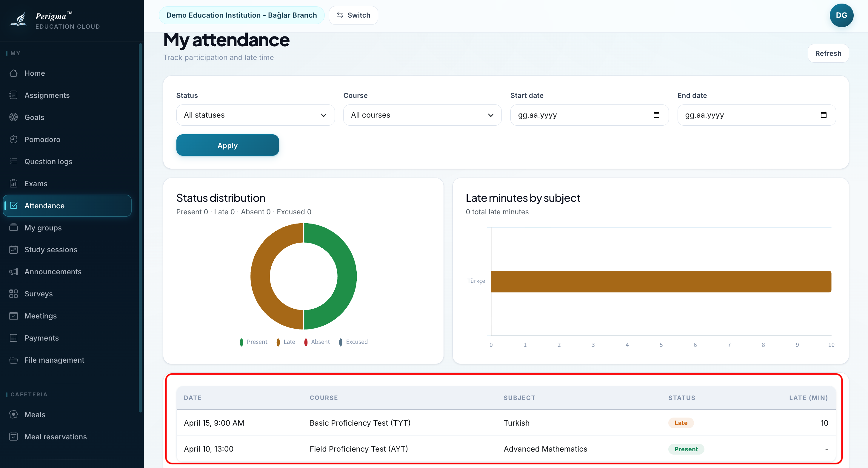The height and width of the screenshot is (468, 868).
Task: Expand the All statuses dropdown
Action: point(256,115)
